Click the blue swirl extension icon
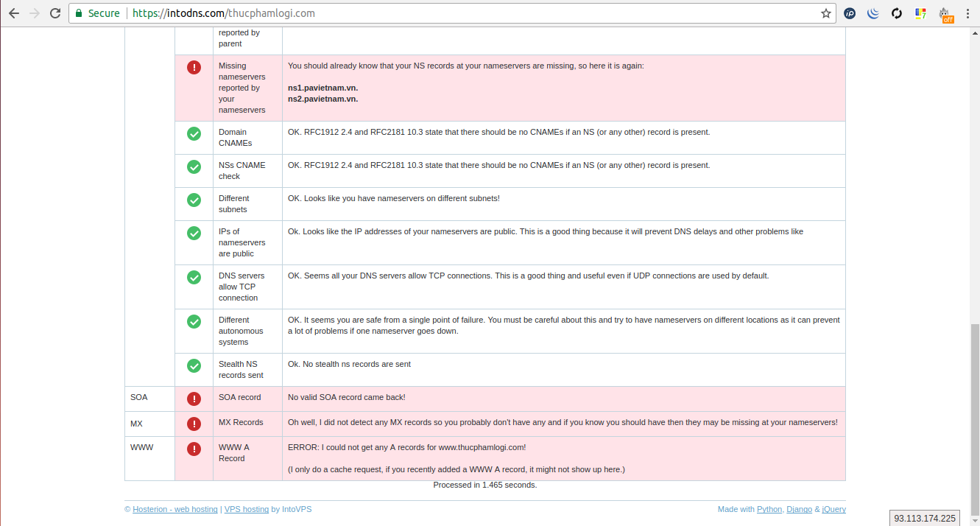980x526 pixels. click(x=873, y=13)
